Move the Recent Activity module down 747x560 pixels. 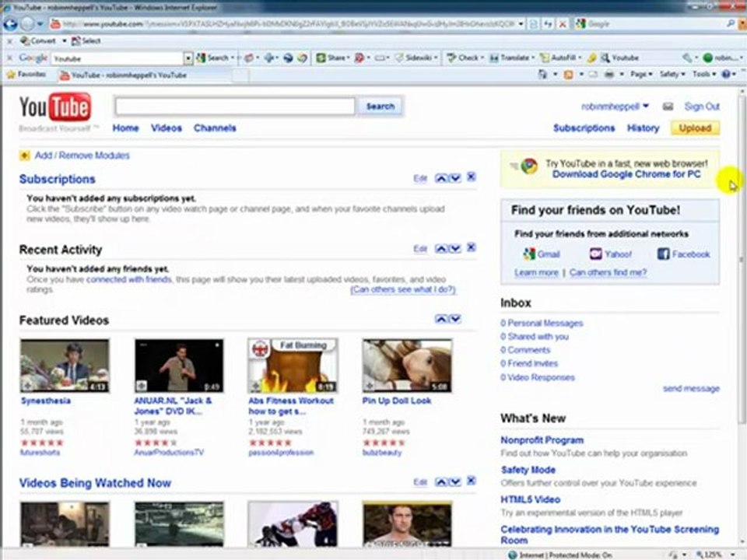click(455, 249)
